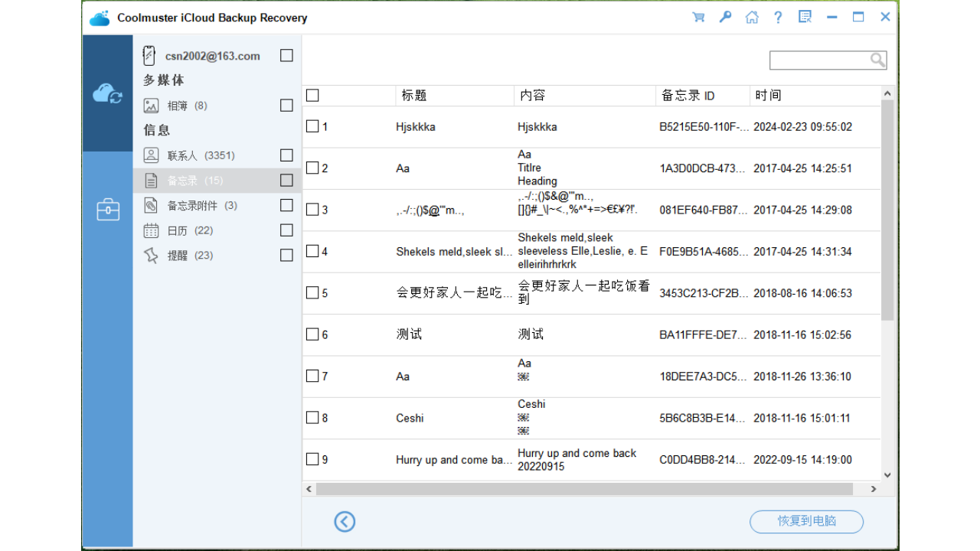Tick the checkbox for row 5

313,292
